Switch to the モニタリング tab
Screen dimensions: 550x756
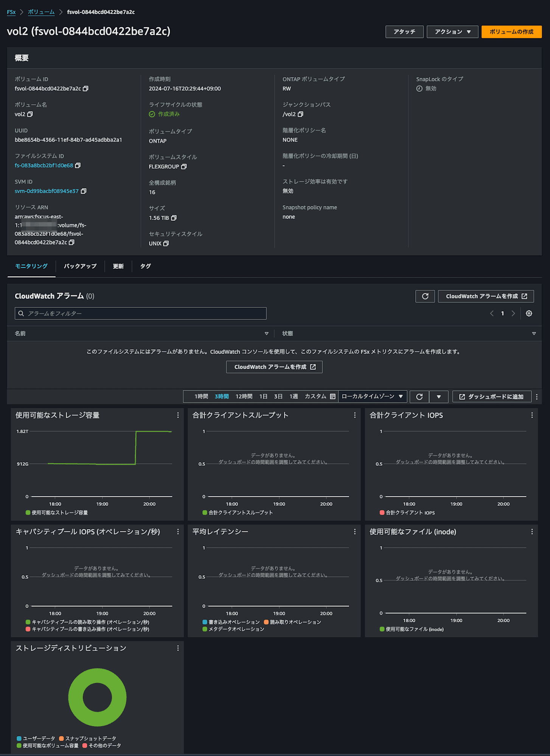coord(31,266)
